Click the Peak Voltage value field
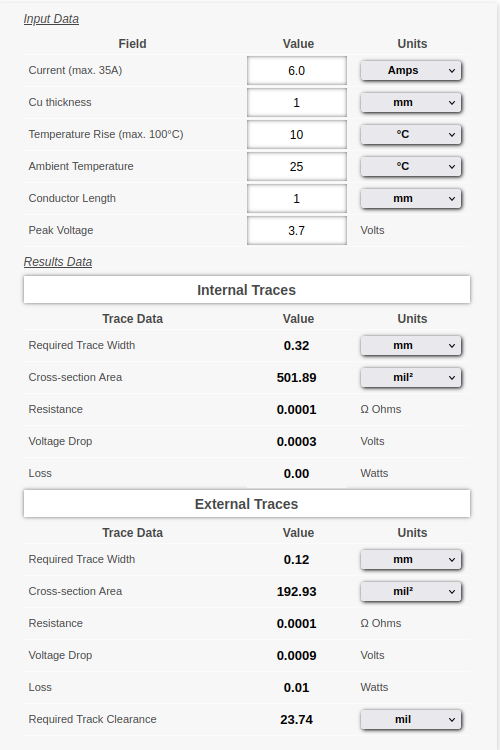 297,231
